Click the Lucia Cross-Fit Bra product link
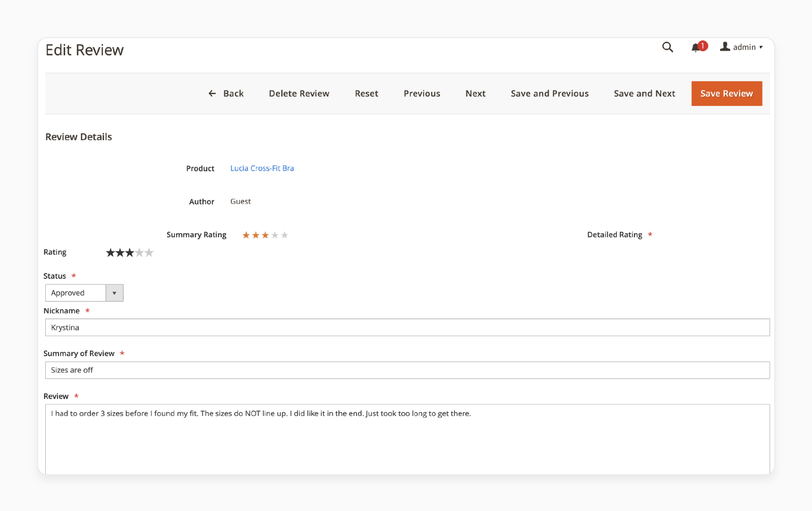 click(262, 168)
